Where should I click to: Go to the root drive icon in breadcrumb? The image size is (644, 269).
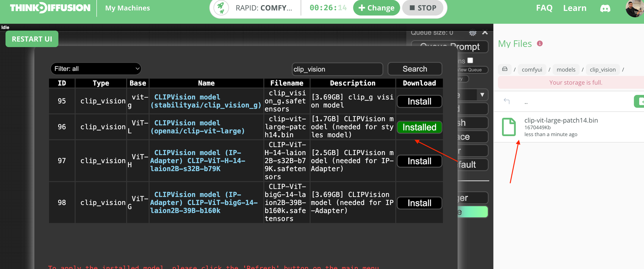[505, 69]
